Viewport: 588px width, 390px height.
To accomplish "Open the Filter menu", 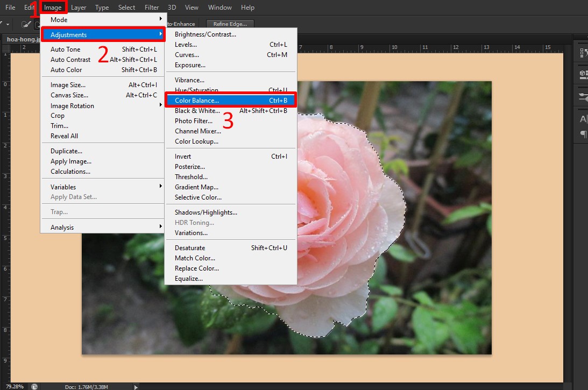I will (x=151, y=7).
